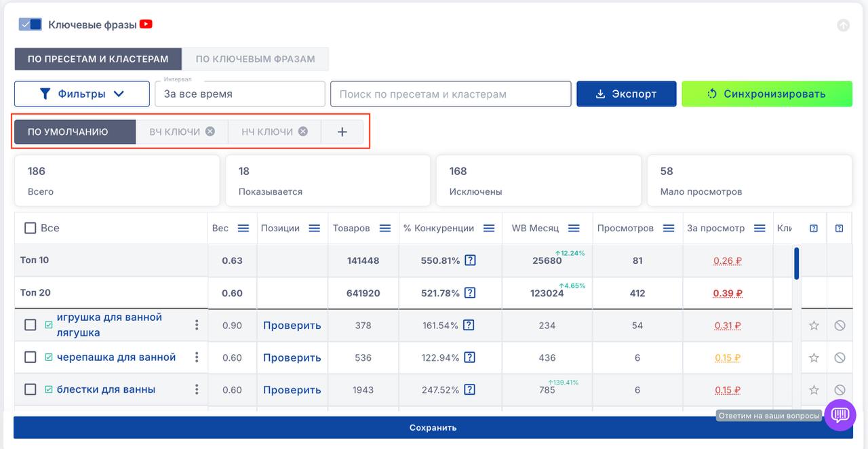Open the Интервал За все время selector

239,94
